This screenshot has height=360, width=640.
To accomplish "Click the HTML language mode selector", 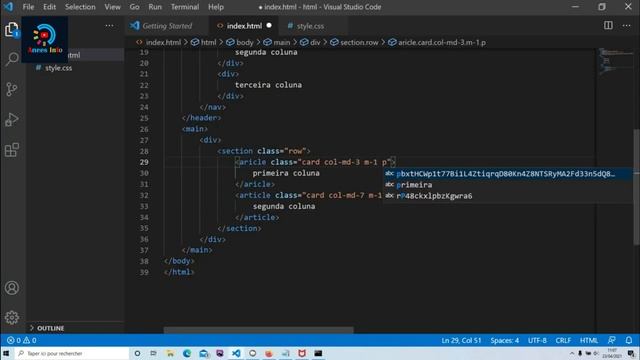I will 589,340.
